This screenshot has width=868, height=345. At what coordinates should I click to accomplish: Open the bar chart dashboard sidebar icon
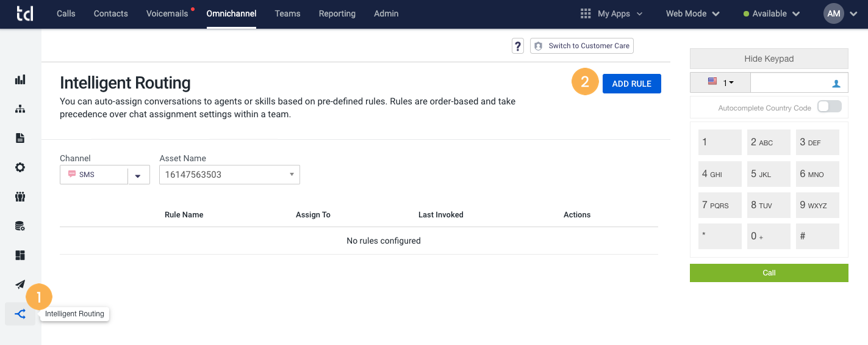click(x=20, y=79)
